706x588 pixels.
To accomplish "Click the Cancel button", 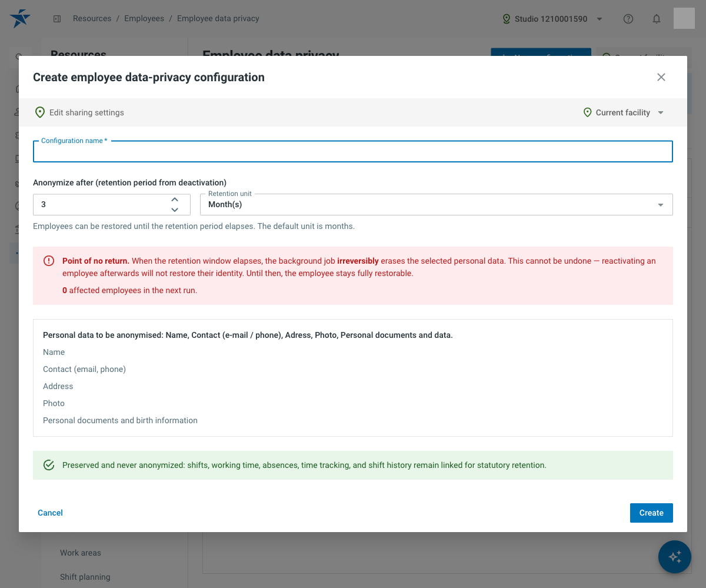I will 50,513.
